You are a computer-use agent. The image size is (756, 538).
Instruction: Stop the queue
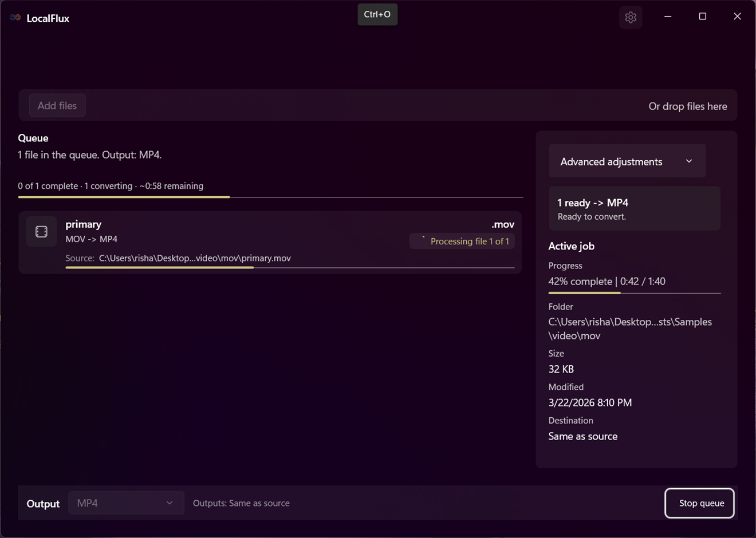699,503
